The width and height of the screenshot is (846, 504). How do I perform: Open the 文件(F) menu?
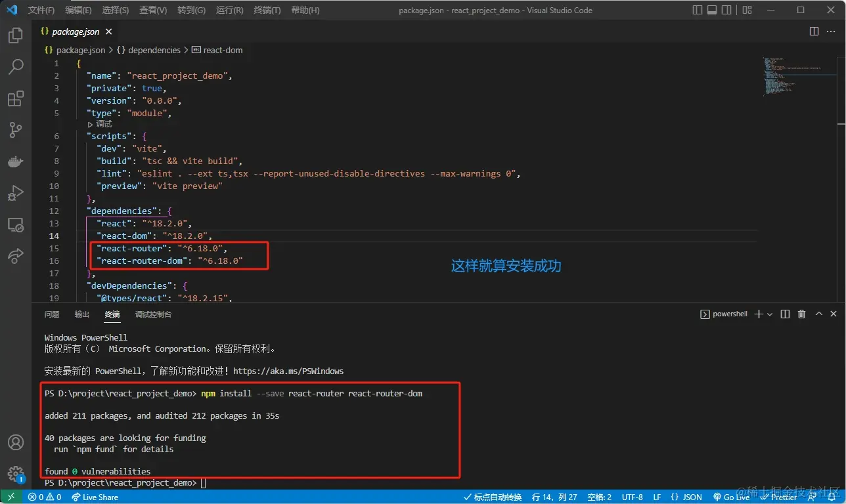41,10
